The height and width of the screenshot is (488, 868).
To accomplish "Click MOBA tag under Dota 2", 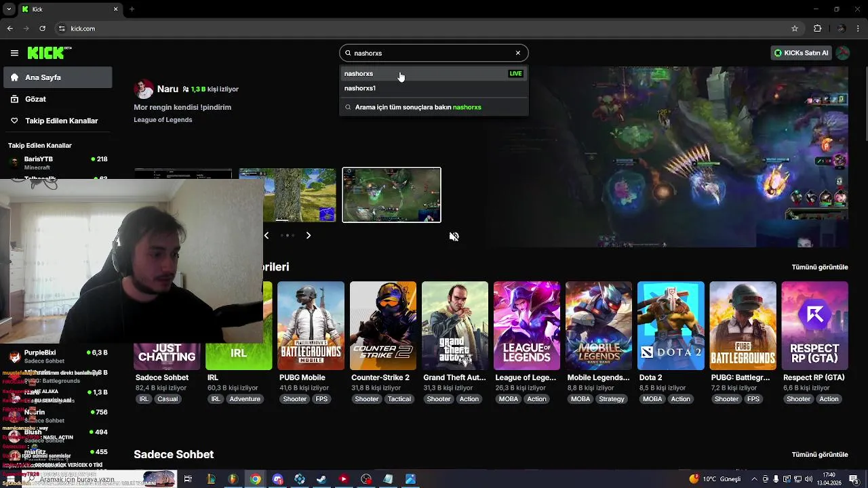I will point(652,399).
